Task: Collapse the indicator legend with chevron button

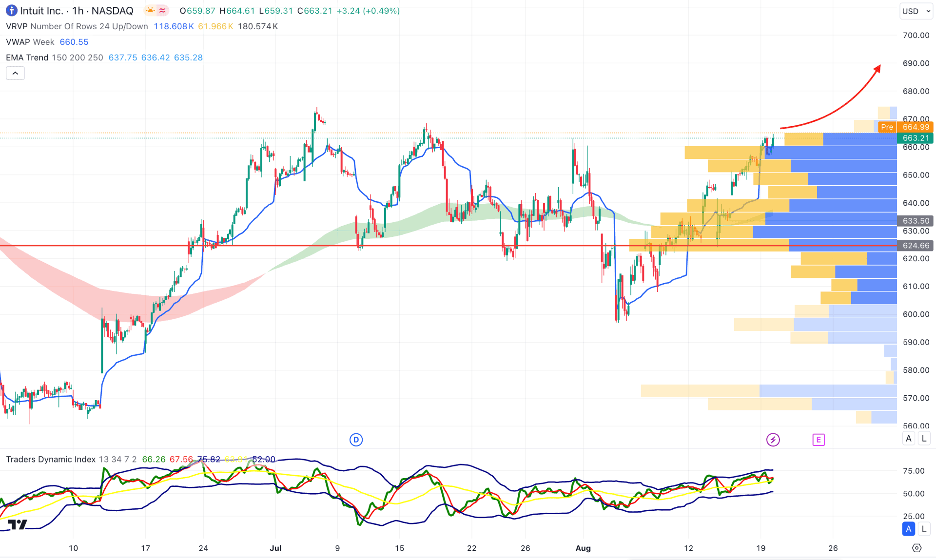Action: (x=15, y=73)
